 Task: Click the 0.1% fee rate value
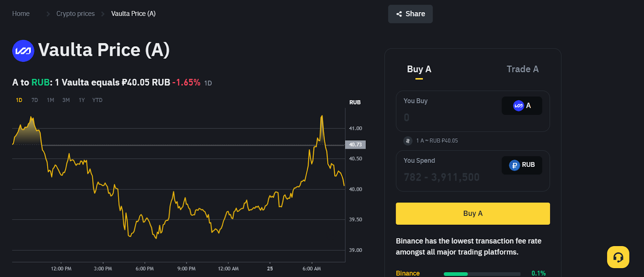coord(539,273)
